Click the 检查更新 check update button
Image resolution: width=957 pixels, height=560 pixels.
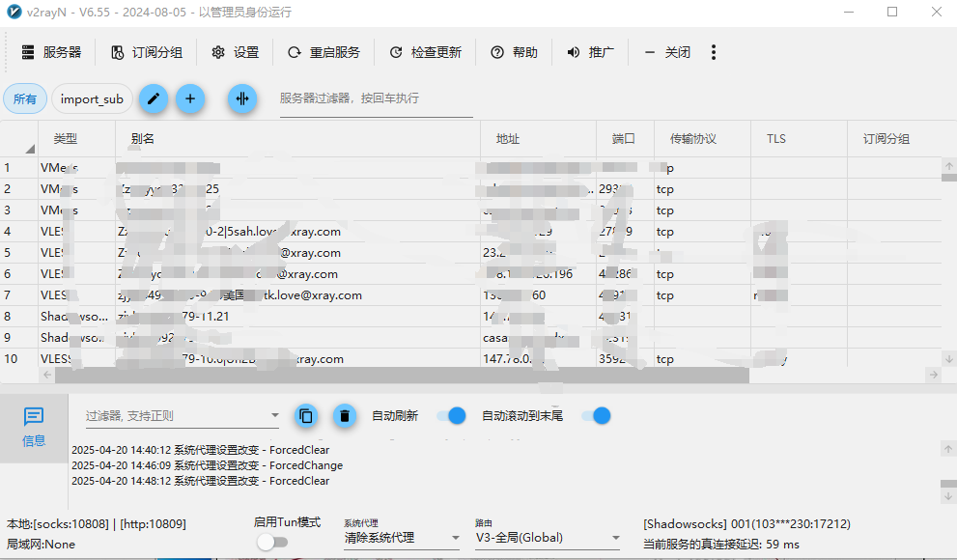[425, 52]
